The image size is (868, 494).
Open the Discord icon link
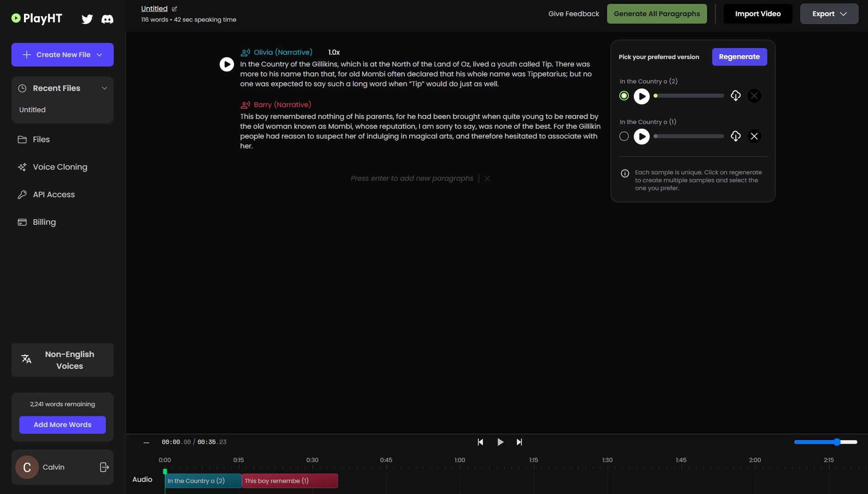coord(107,19)
